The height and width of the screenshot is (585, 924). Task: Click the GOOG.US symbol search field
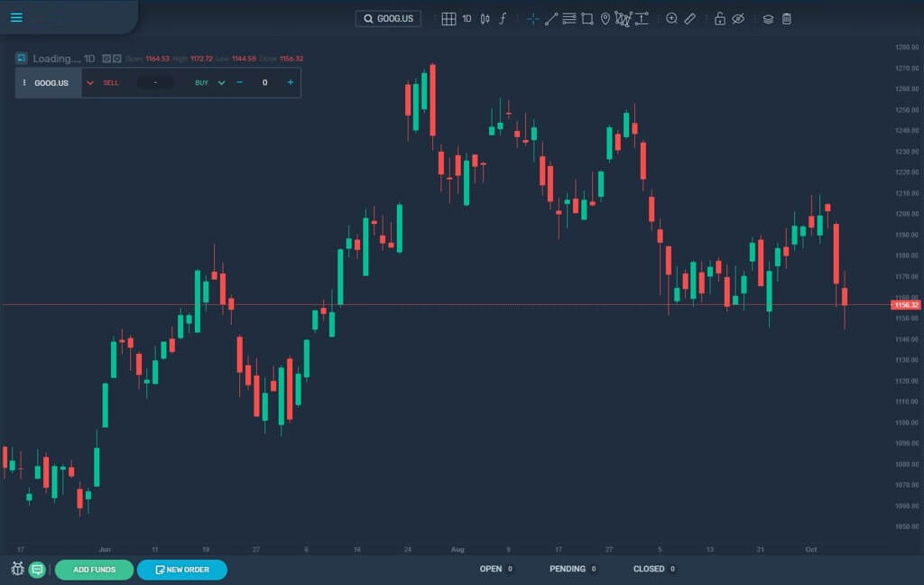pos(388,17)
